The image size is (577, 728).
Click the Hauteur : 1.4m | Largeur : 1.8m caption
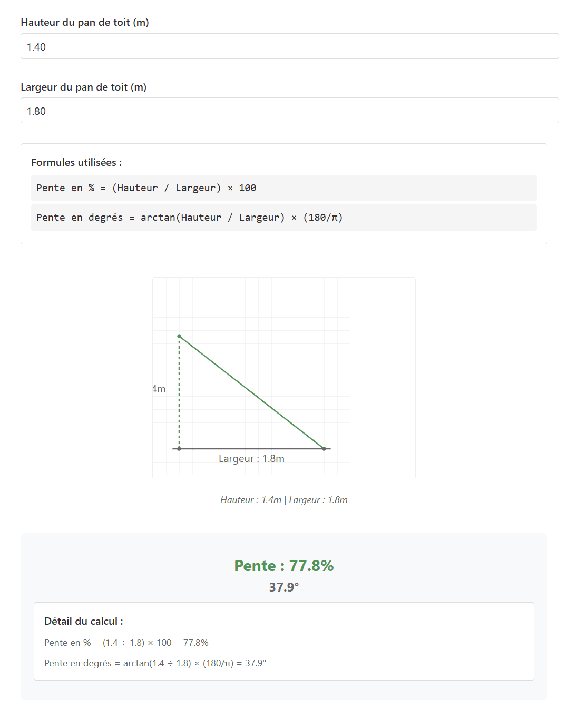coord(284,500)
